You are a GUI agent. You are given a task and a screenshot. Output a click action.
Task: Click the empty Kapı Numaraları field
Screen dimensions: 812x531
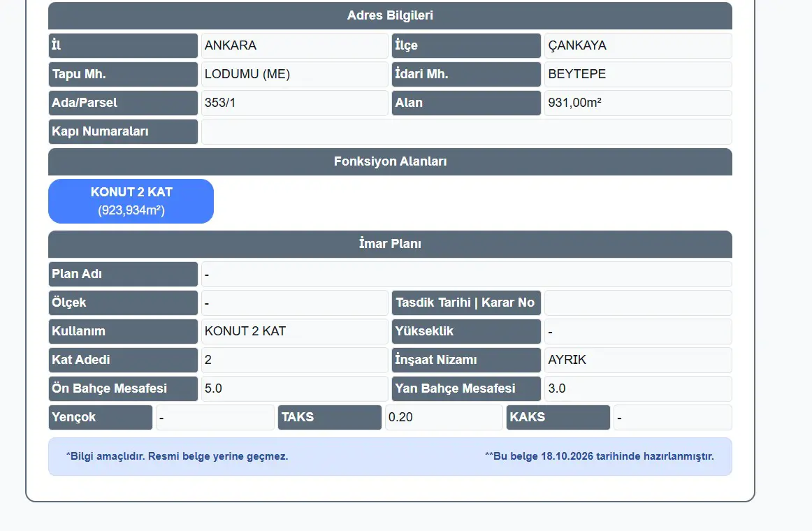467,131
